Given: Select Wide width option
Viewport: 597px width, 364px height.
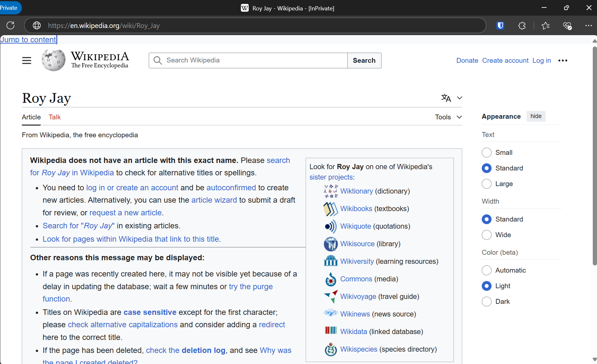Looking at the screenshot, I should coord(487,235).
